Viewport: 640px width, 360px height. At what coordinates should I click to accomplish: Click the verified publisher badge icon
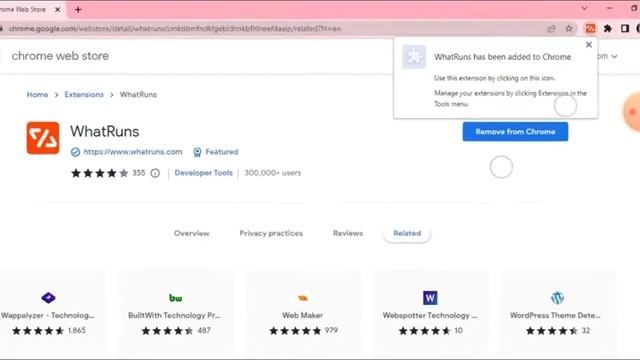click(x=75, y=152)
